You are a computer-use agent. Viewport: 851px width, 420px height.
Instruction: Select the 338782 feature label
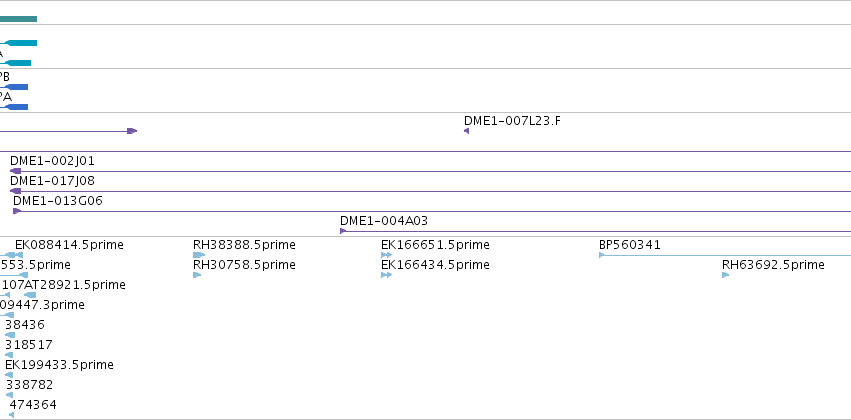coord(29,385)
